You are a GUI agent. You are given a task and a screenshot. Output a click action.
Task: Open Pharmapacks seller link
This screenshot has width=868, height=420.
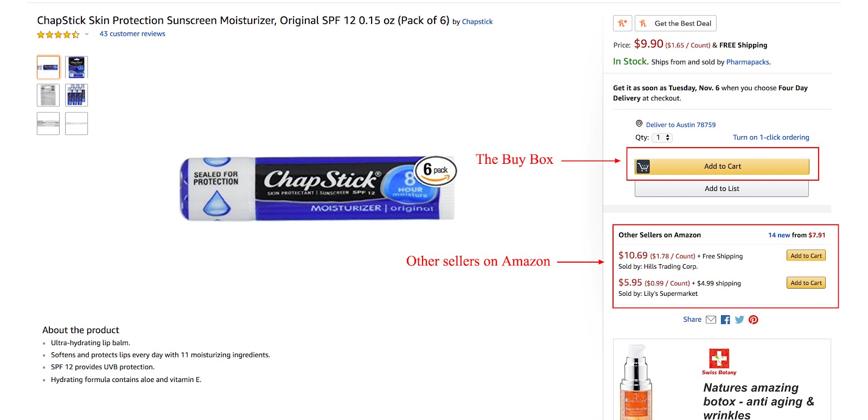[748, 62]
